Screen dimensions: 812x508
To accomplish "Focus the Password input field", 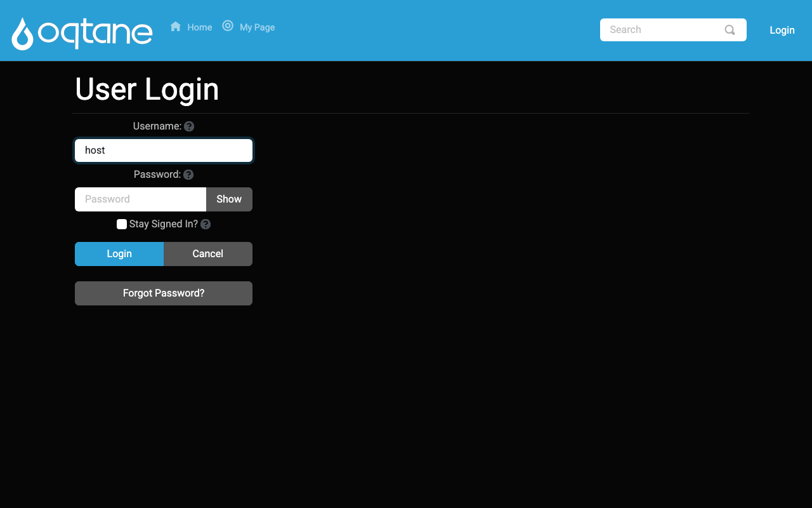I will [x=140, y=199].
